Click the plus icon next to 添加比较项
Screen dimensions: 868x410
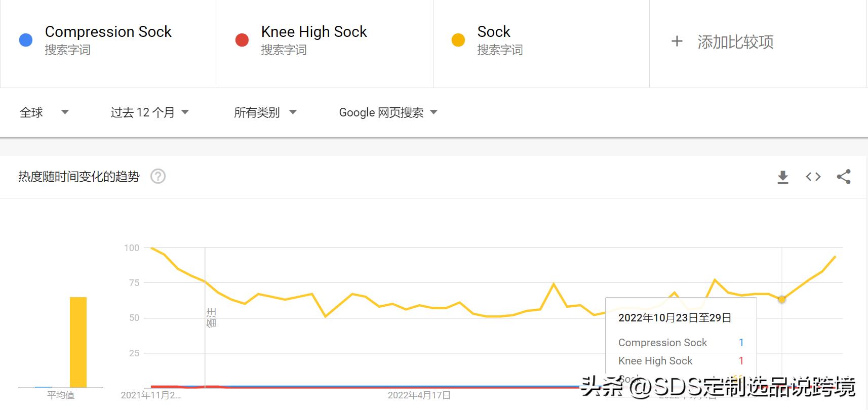[x=677, y=42]
